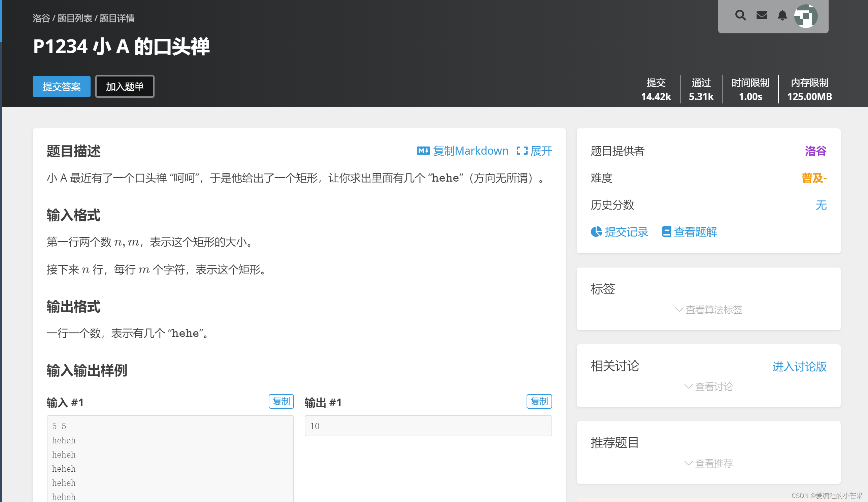The height and width of the screenshot is (502, 868).
Task: Click the search magnifier icon
Action: (x=740, y=15)
